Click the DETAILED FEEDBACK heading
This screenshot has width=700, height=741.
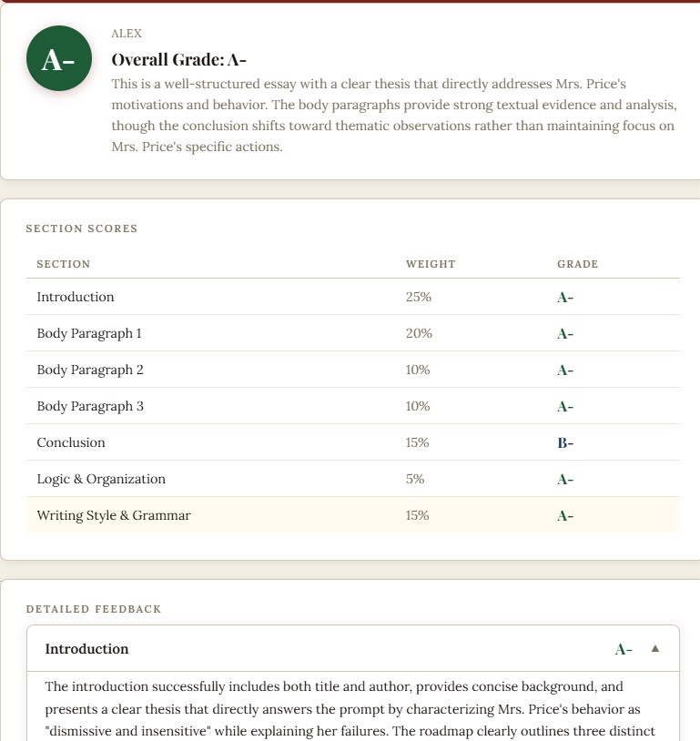[94, 609]
